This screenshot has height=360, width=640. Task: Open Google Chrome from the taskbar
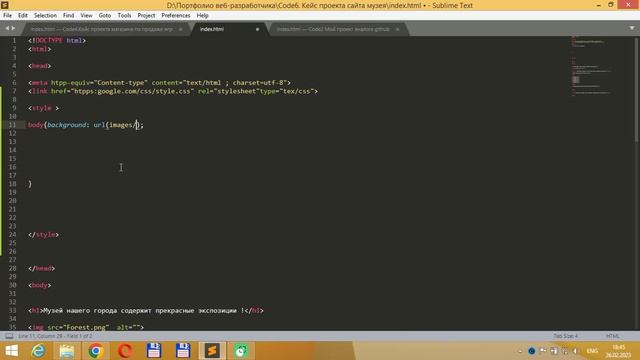coord(96,351)
